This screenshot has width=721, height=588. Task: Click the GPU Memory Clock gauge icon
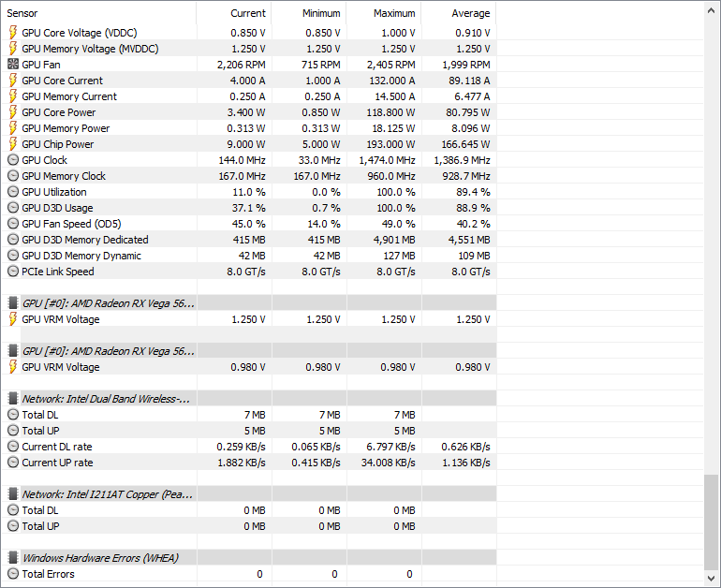tap(13, 176)
